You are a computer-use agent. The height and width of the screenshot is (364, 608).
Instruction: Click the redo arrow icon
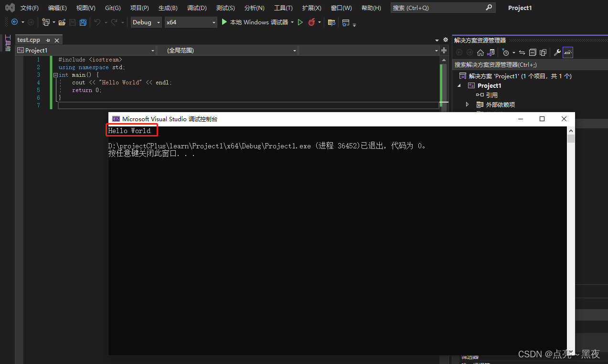pyautogui.click(x=114, y=22)
